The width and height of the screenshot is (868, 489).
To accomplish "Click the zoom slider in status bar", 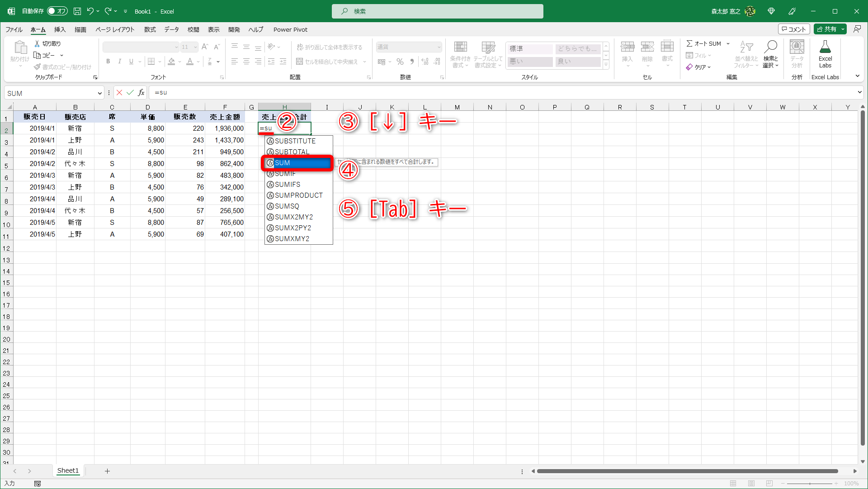I will [x=810, y=484].
